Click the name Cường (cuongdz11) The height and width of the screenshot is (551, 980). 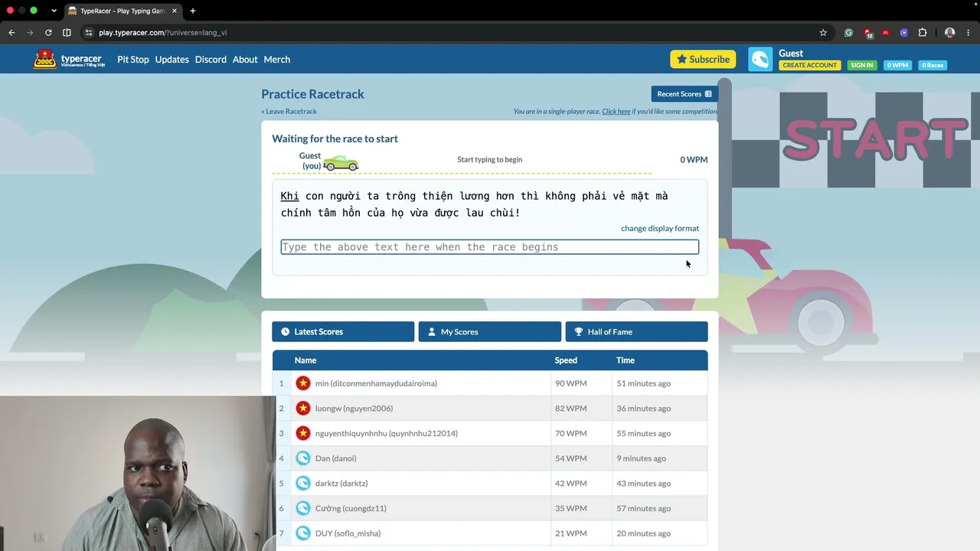tap(351, 508)
